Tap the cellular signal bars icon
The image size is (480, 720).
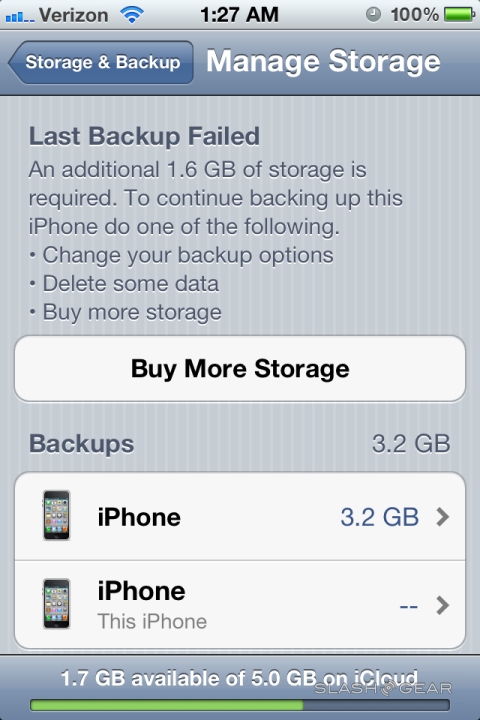click(19, 17)
